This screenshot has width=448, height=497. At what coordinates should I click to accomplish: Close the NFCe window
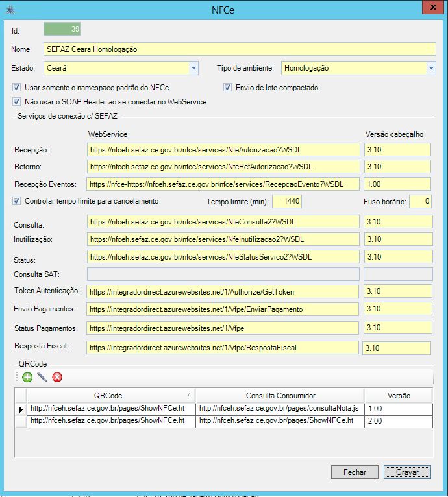429,8
